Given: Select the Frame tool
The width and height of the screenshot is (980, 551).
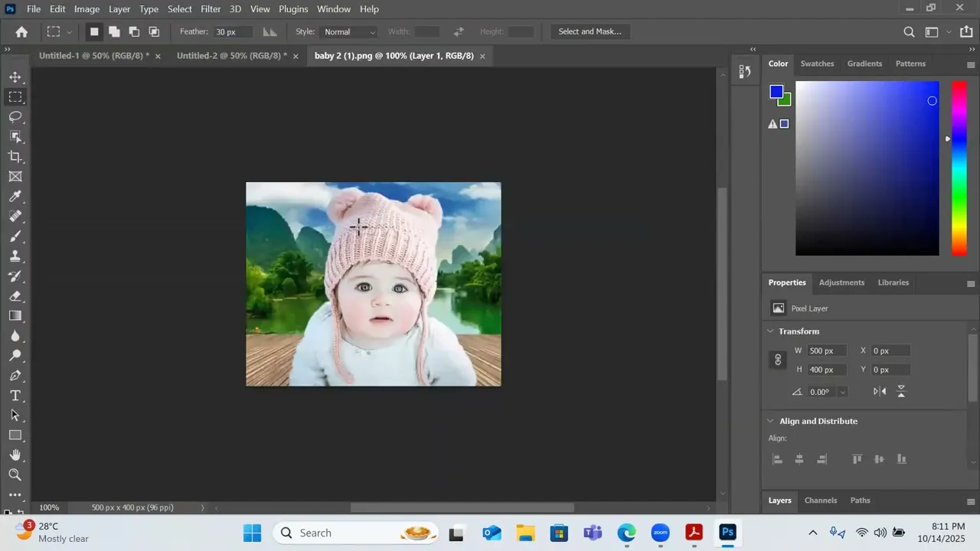Looking at the screenshot, I should coord(15,177).
